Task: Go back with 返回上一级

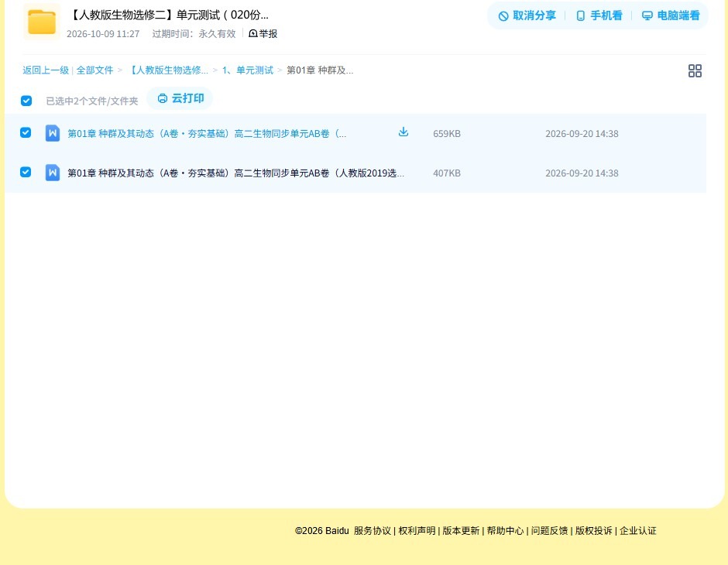Action: coord(46,70)
